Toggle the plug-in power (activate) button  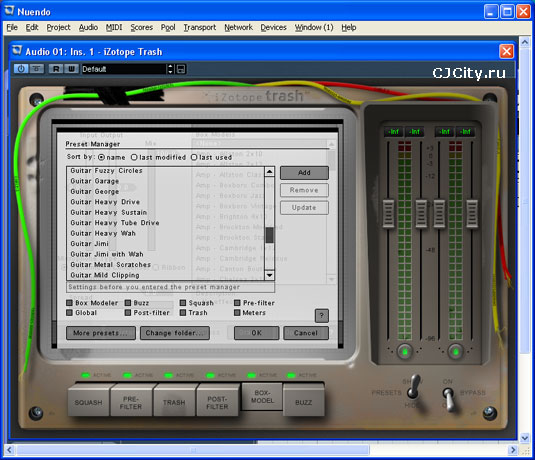point(21,69)
